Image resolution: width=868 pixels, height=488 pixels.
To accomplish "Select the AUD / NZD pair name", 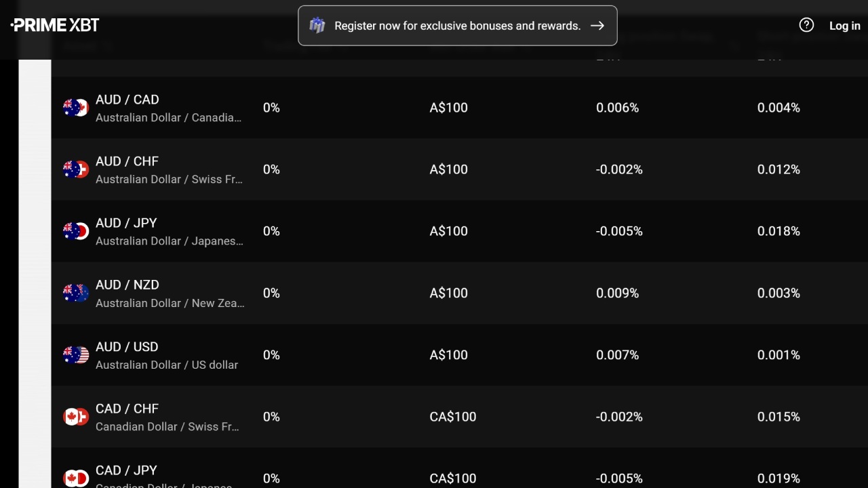I will coord(127,285).
